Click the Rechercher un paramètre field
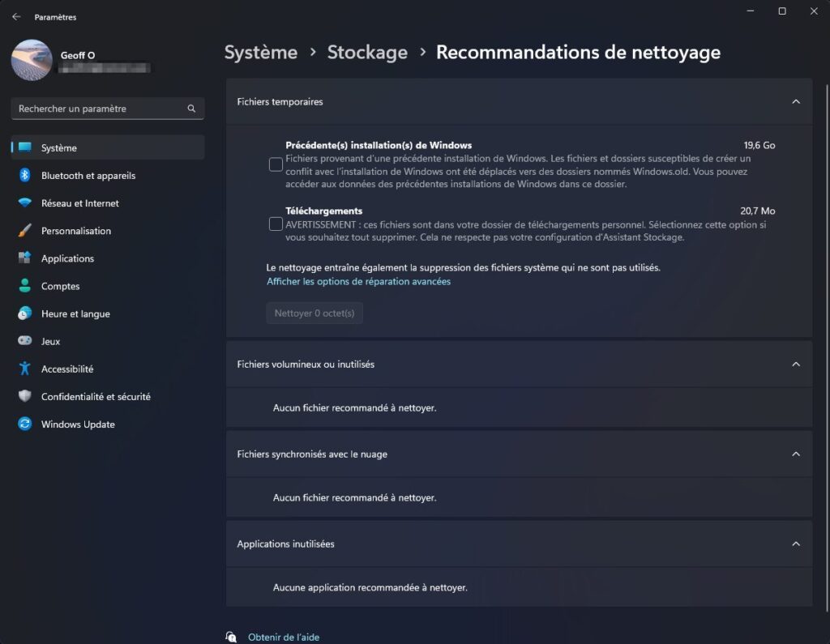The height and width of the screenshot is (644, 830). [108, 109]
